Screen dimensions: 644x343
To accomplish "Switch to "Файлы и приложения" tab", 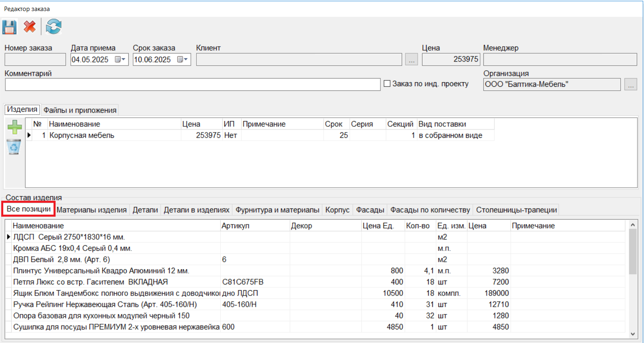I will [80, 110].
